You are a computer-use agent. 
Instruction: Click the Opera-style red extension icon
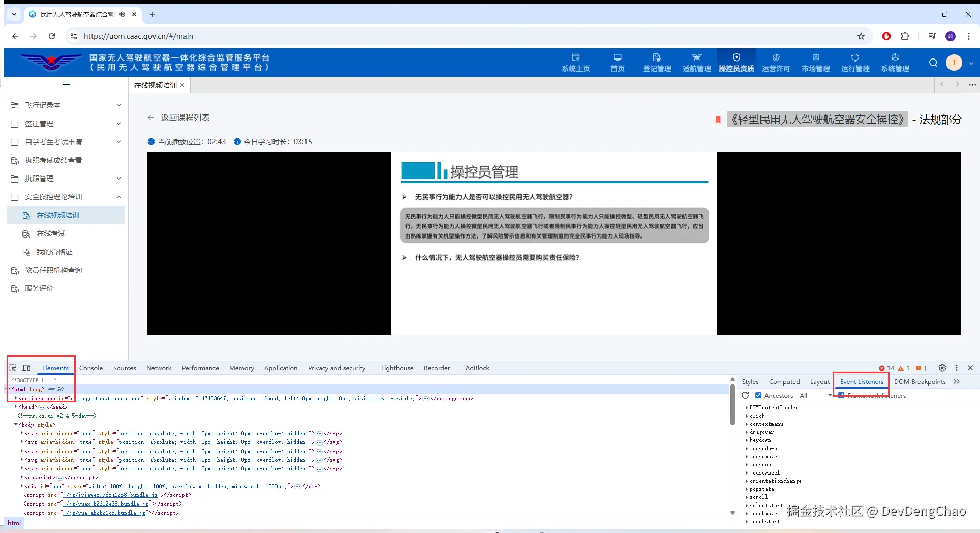pos(886,36)
